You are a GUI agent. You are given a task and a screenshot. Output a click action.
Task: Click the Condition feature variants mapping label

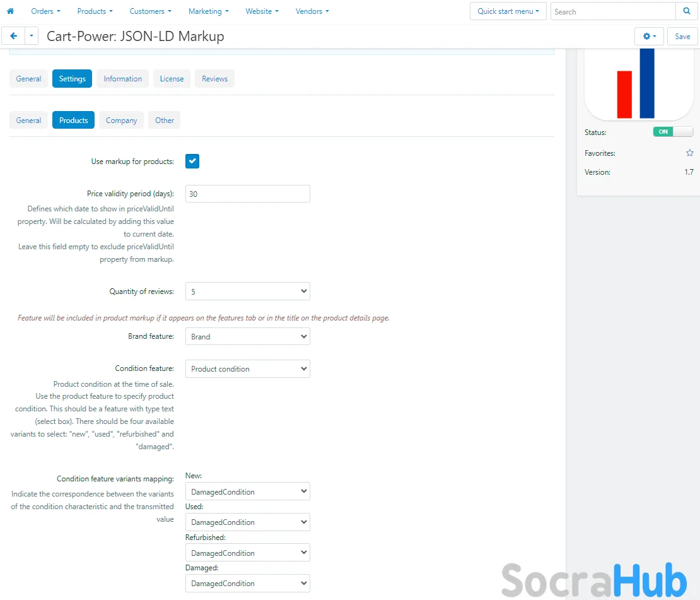click(x=115, y=479)
